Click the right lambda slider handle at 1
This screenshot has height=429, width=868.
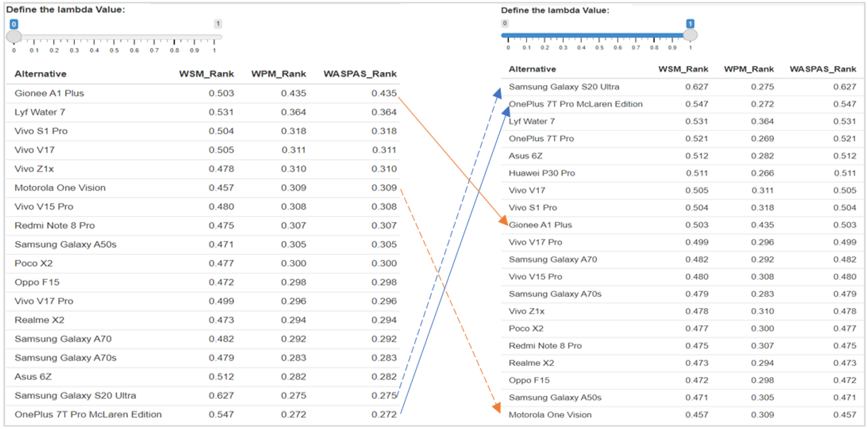[x=690, y=35]
